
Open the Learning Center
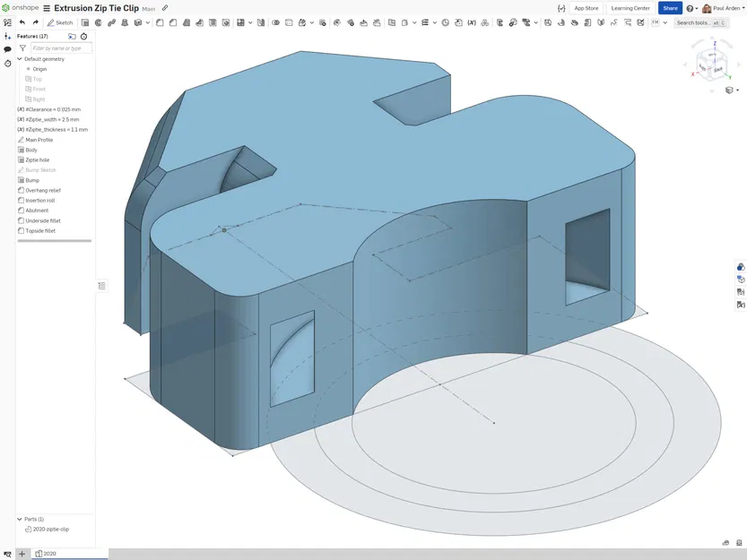(x=630, y=8)
